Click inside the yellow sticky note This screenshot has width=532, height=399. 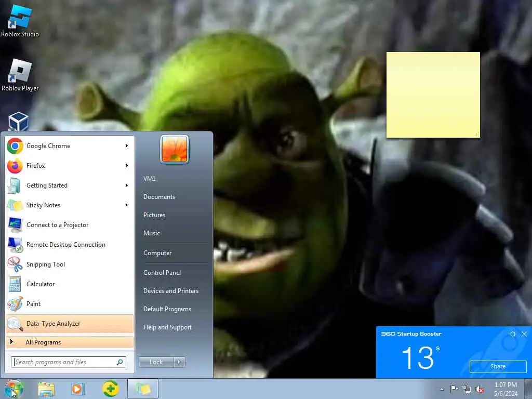click(433, 95)
